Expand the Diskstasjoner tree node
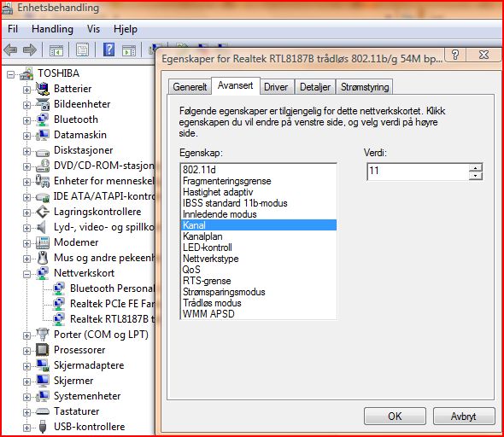This screenshot has height=437, width=504. (x=27, y=151)
